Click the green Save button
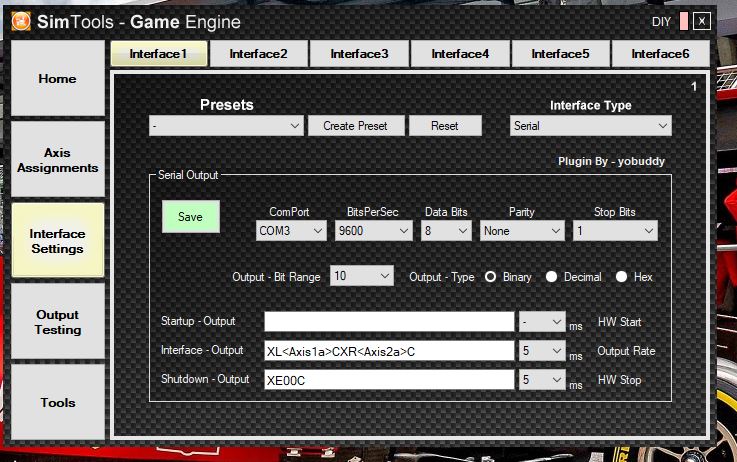This screenshot has height=462, width=737. (x=190, y=217)
